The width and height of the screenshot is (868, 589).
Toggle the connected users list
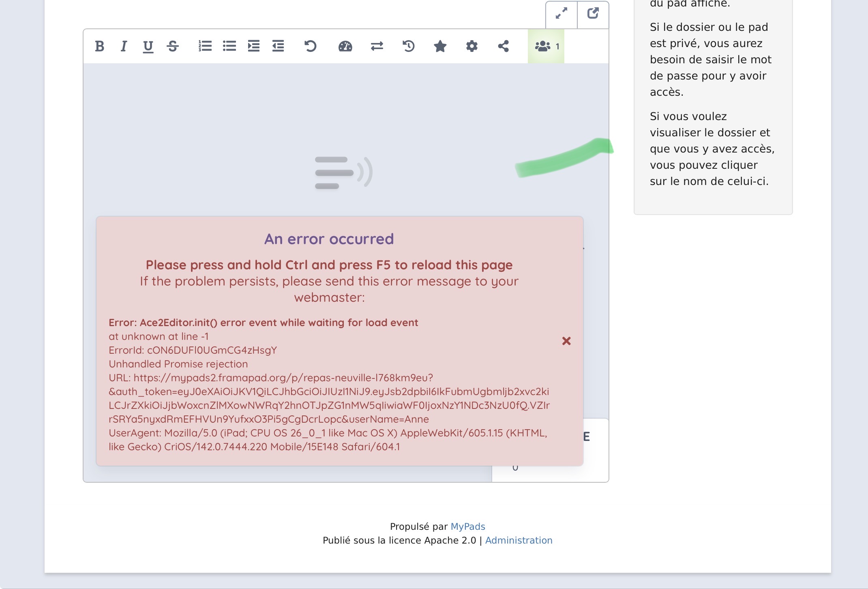(x=546, y=46)
